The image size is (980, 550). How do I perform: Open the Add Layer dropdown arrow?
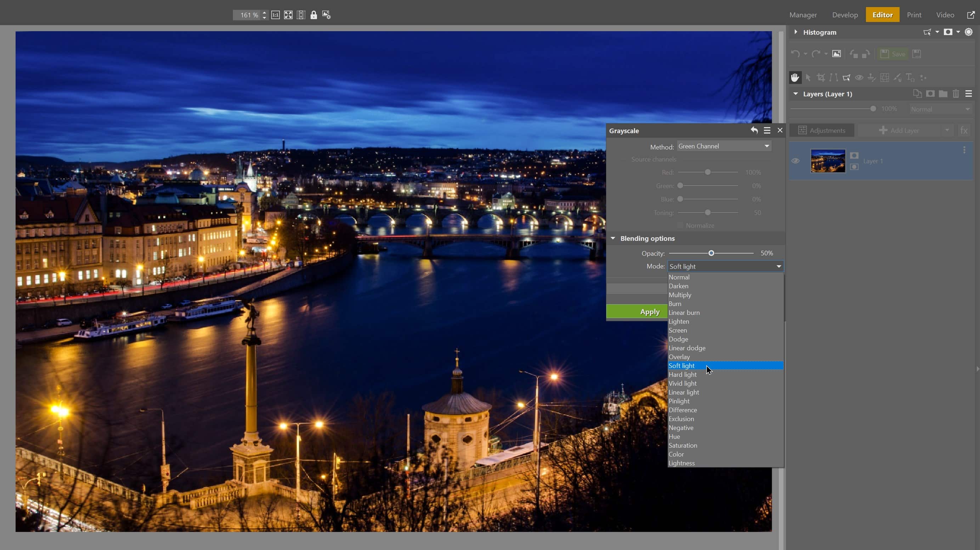pos(947,130)
